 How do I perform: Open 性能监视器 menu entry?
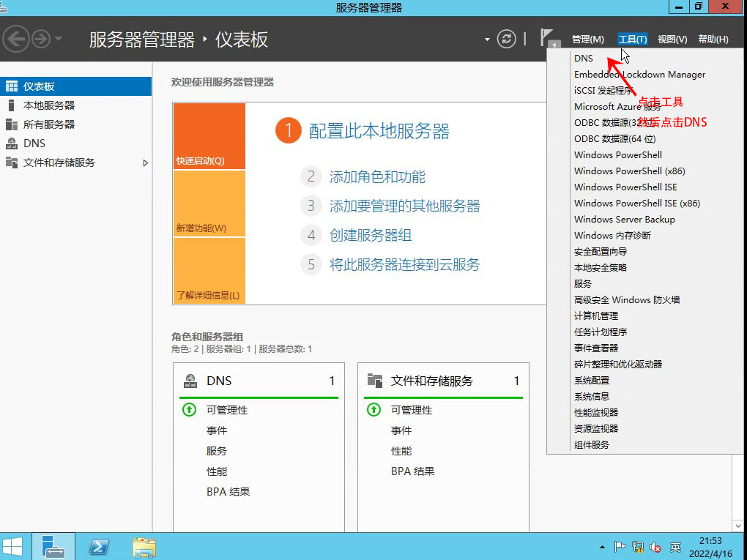point(596,413)
